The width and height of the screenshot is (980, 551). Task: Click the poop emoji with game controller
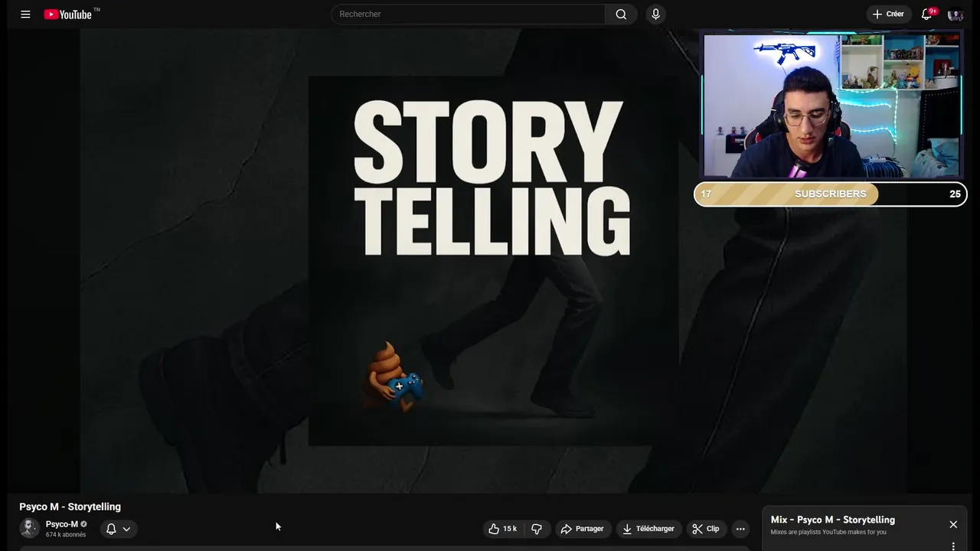click(x=394, y=377)
